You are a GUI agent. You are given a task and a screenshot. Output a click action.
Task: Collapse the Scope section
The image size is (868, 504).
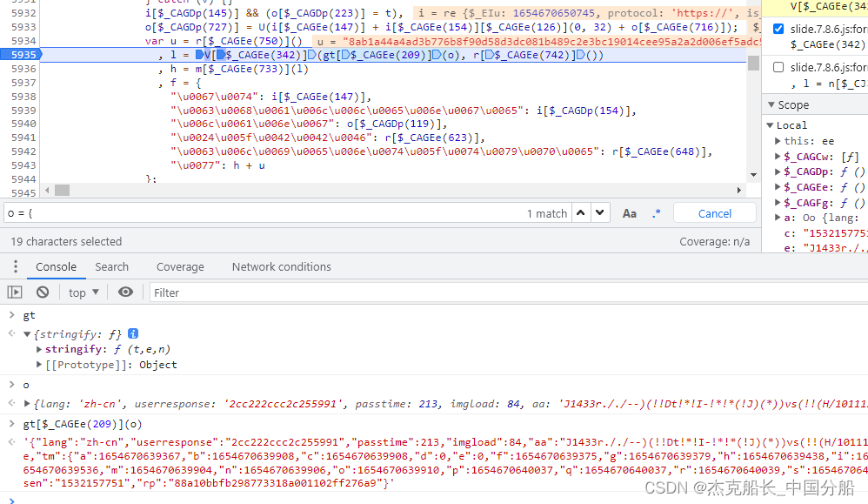(771, 104)
